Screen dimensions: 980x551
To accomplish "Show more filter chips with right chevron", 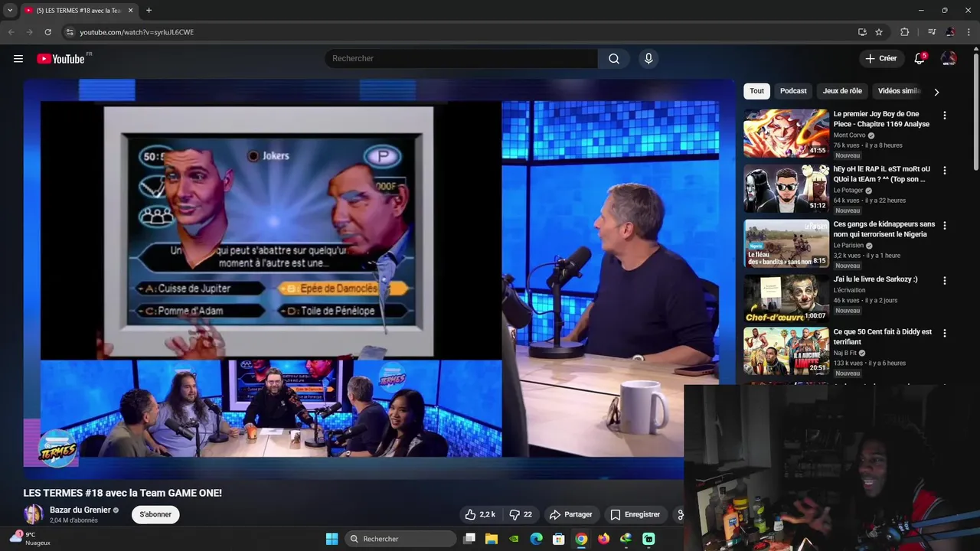I will 936,92.
